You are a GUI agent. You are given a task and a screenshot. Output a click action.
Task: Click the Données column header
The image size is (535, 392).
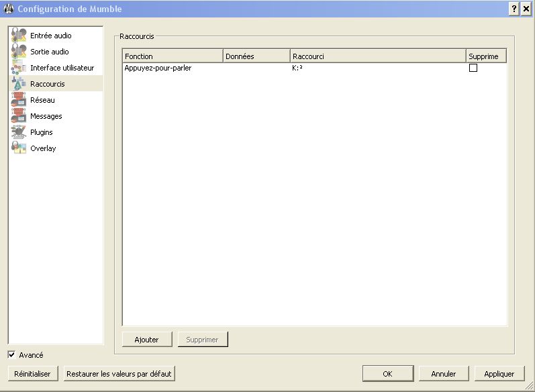pos(256,56)
